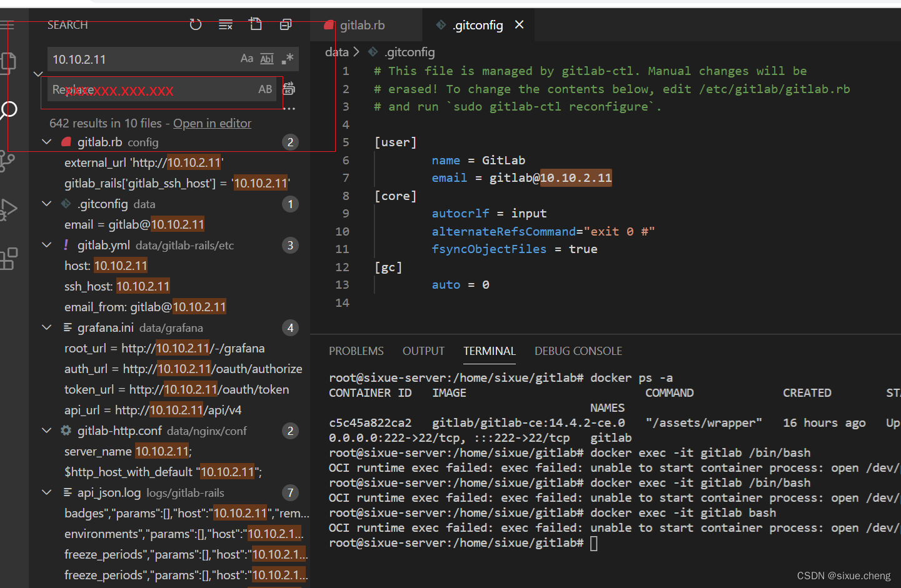
Task: Collapse gitlab.yml results group
Action: (47, 245)
